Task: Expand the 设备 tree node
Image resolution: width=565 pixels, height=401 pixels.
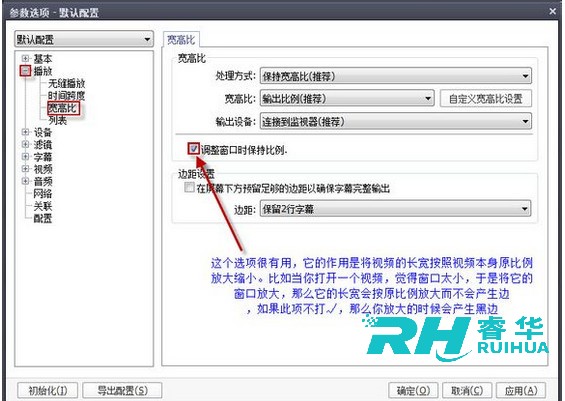Action: tap(25, 132)
